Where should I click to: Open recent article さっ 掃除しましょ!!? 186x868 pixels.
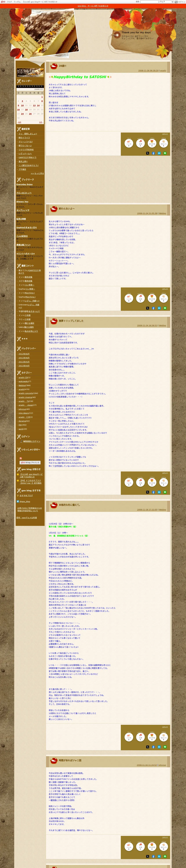pos(28,134)
